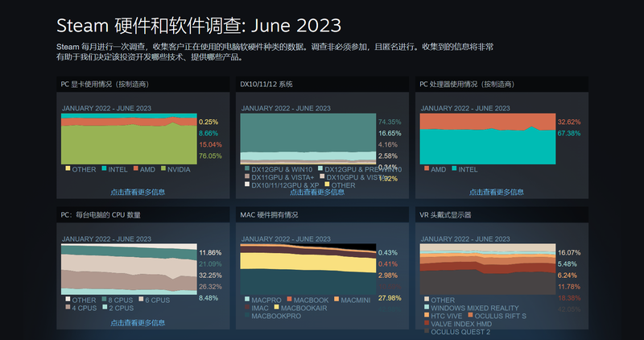Select 6 CPUS legend swatch

pos(141,299)
